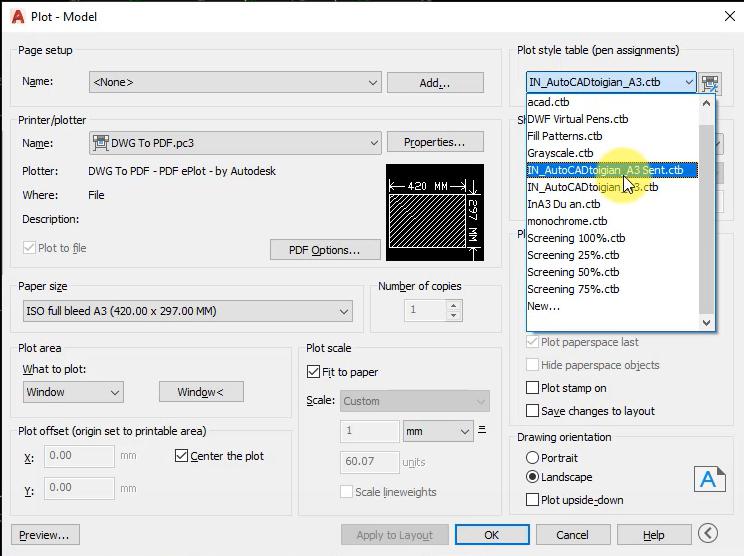Open plot scale units mm dropdown
The width and height of the screenshot is (744, 556).
coord(438,431)
